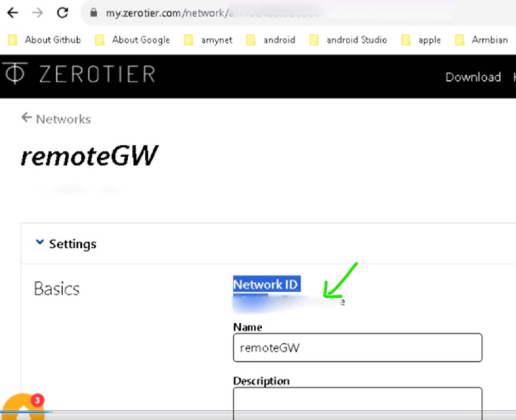The image size is (516, 420).
Task: Open the About Github bookmark folder
Action: 44,40
